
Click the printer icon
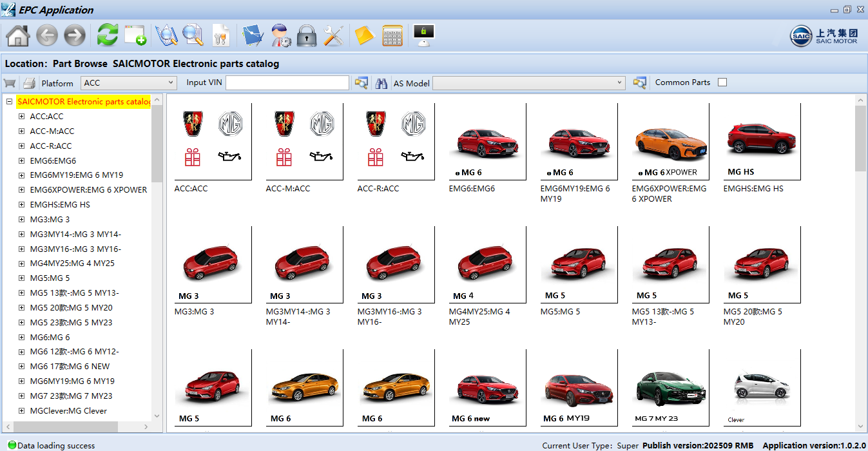(x=29, y=83)
